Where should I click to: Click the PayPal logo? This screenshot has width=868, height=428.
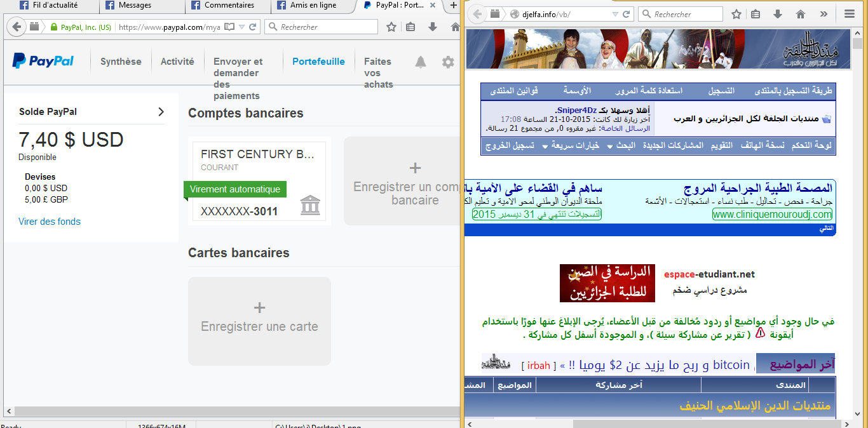pyautogui.click(x=43, y=62)
